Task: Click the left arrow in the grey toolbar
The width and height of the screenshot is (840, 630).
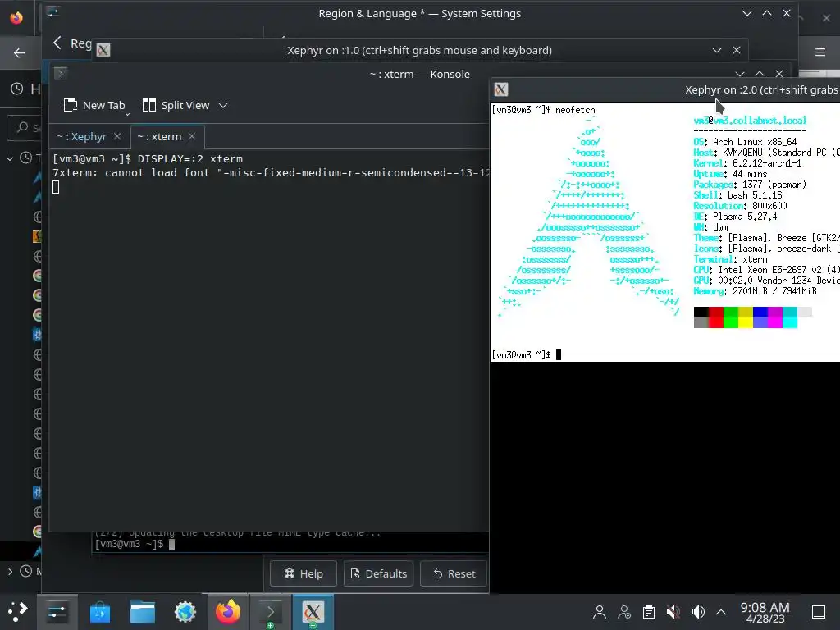Action: point(20,52)
